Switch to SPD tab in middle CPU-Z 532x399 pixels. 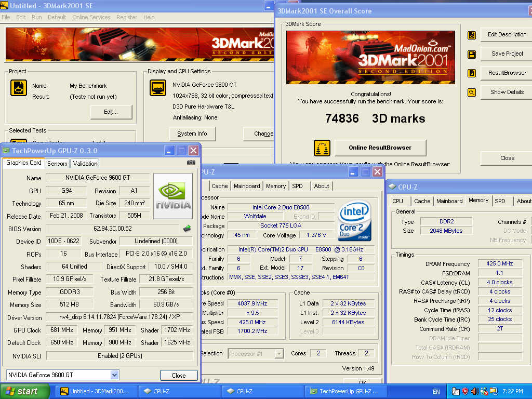[297, 186]
